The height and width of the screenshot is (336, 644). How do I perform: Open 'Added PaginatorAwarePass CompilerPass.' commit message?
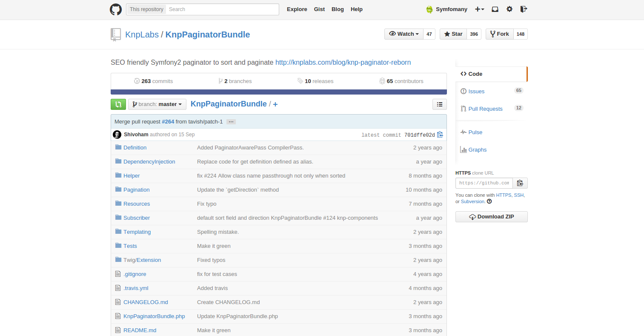[250, 148]
